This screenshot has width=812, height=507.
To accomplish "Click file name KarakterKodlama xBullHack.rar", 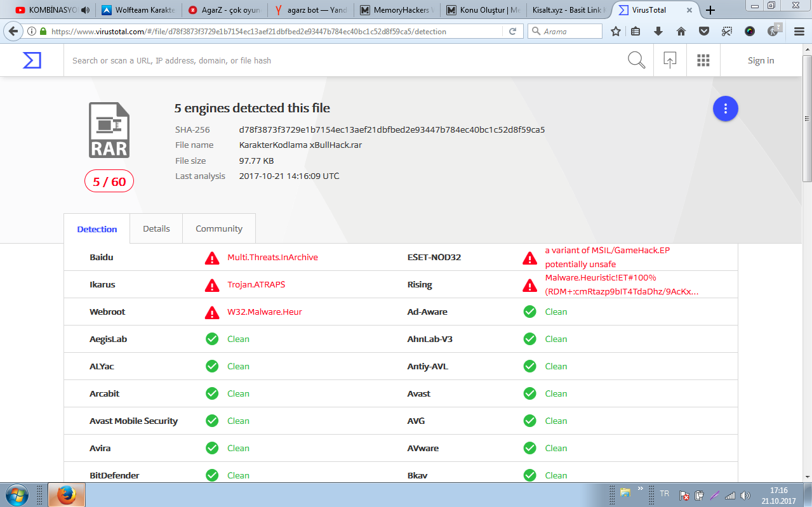I will coord(300,145).
